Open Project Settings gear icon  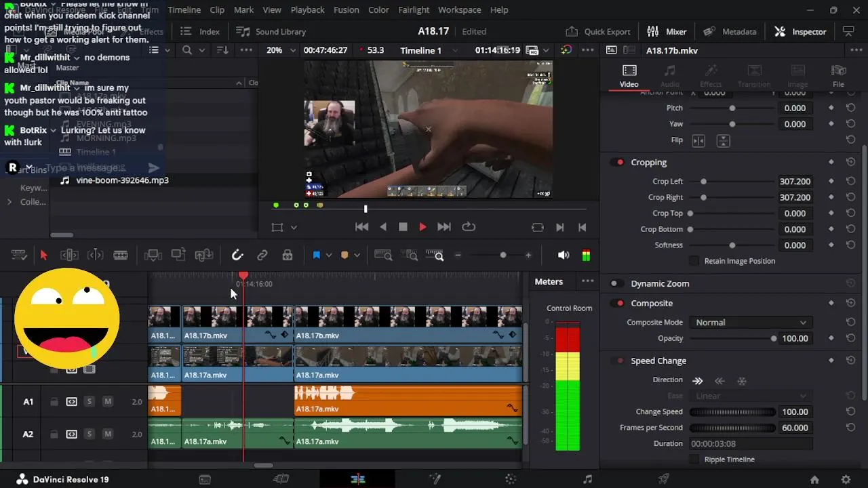[846, 479]
